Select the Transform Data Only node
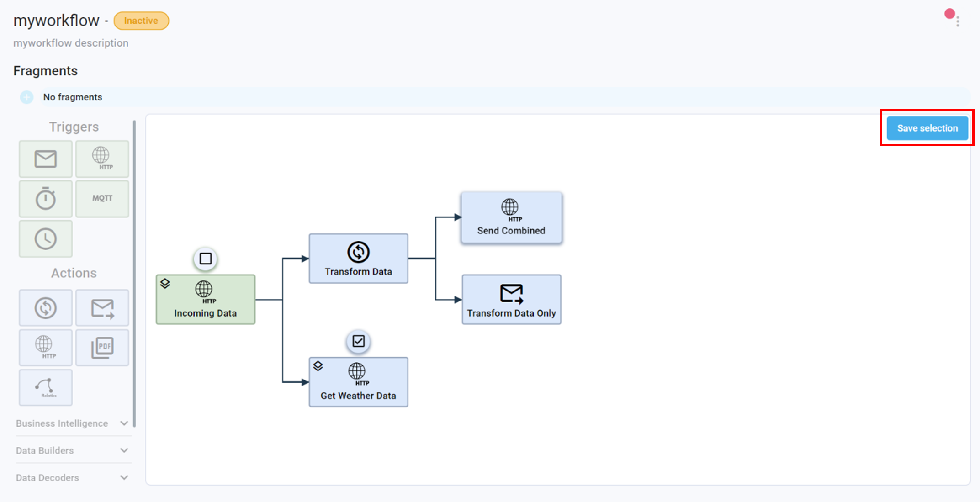 (x=511, y=299)
